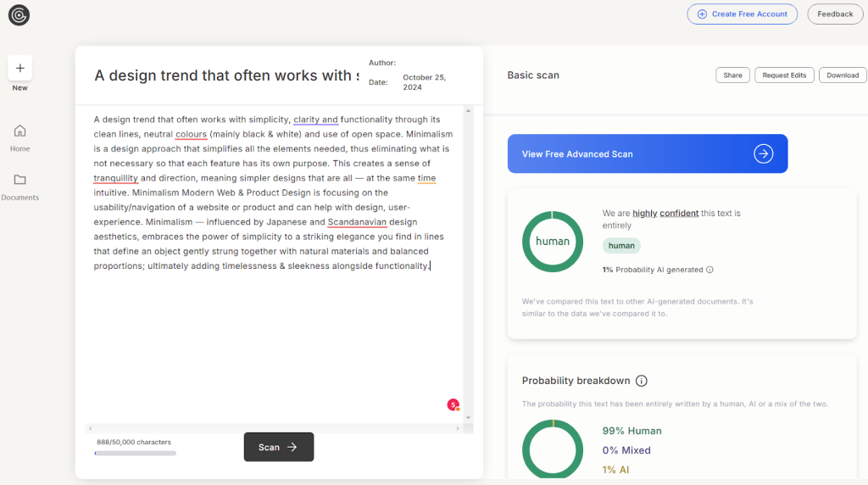
Task: Click the underlined word 'colours'
Action: (x=191, y=134)
